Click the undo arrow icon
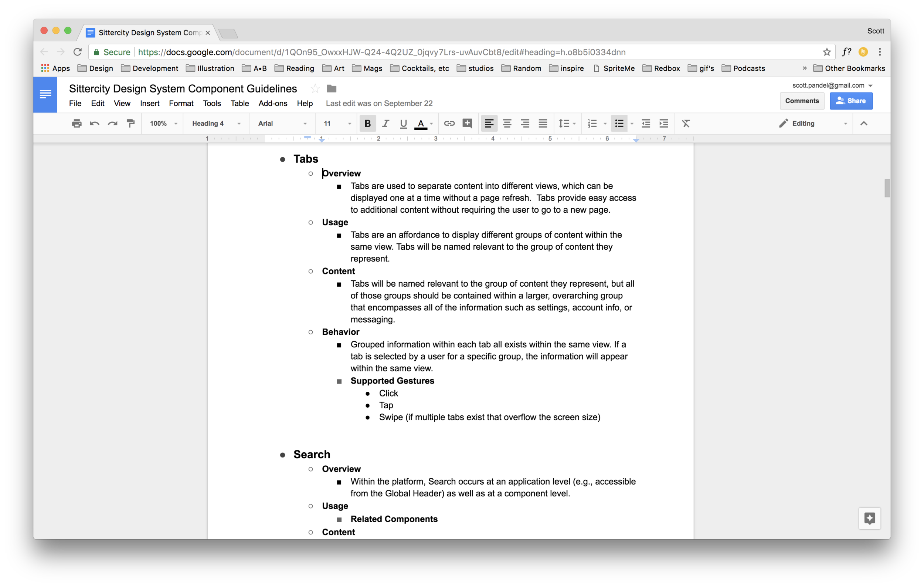 (x=94, y=123)
